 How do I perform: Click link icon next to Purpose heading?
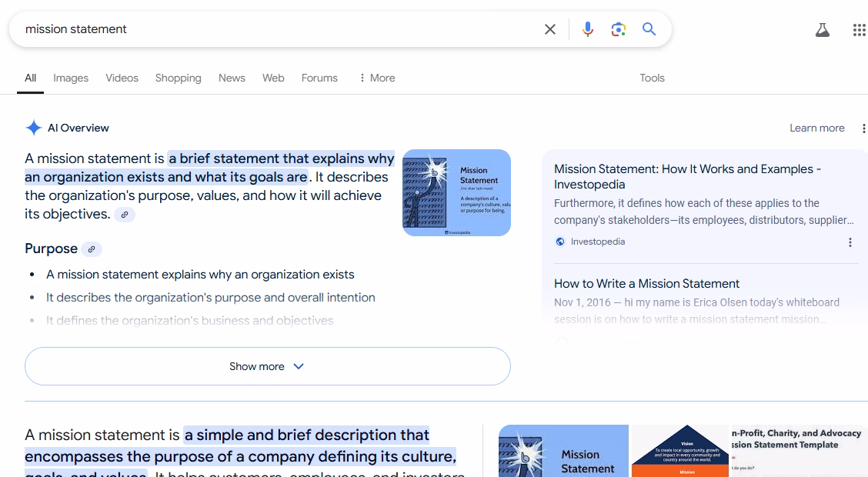pos(92,249)
